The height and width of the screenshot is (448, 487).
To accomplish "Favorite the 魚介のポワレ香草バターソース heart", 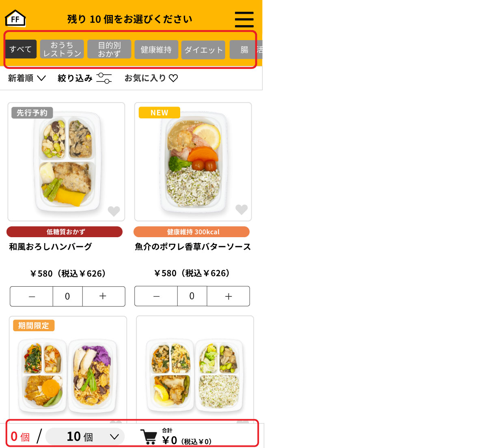I will [x=241, y=209].
